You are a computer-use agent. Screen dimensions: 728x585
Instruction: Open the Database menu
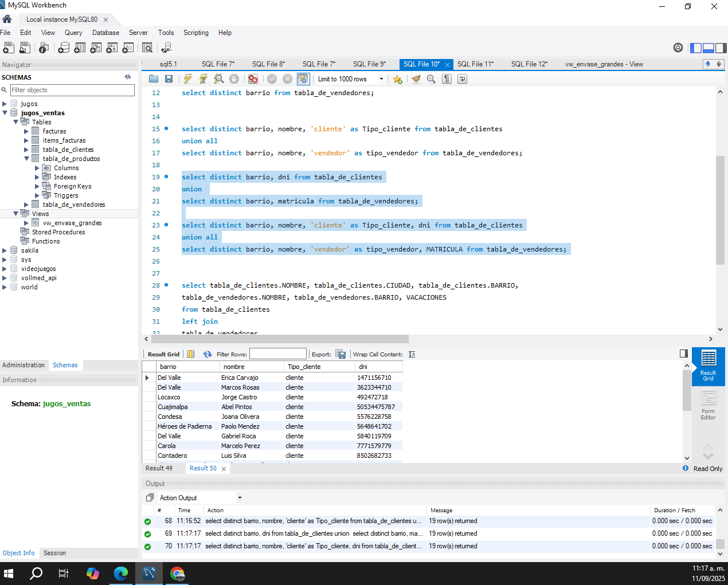tap(105, 33)
